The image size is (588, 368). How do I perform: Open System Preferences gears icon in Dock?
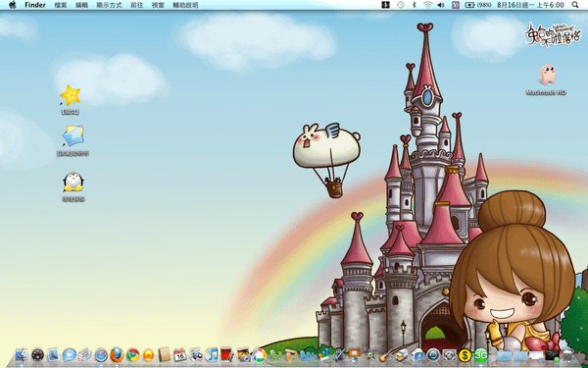point(449,355)
